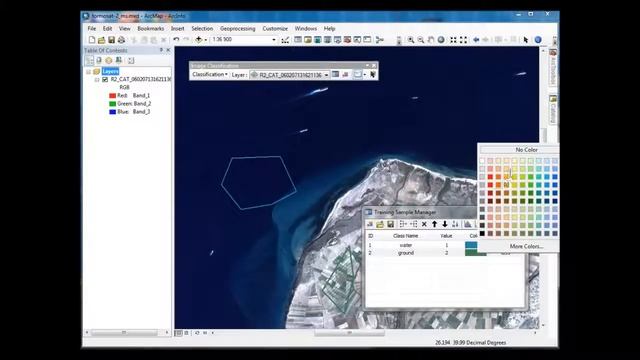Screen dimensions: 640x360
Task: Zoom to full extent with the globe icon
Action: (441, 40)
